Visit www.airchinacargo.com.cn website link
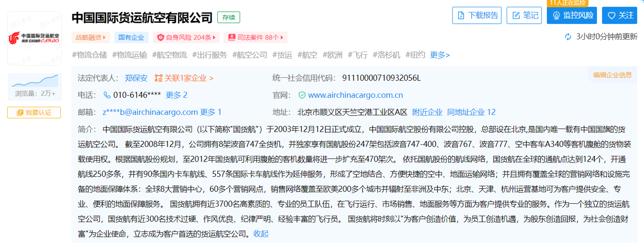The width and height of the screenshot is (644, 243). [x=355, y=95]
